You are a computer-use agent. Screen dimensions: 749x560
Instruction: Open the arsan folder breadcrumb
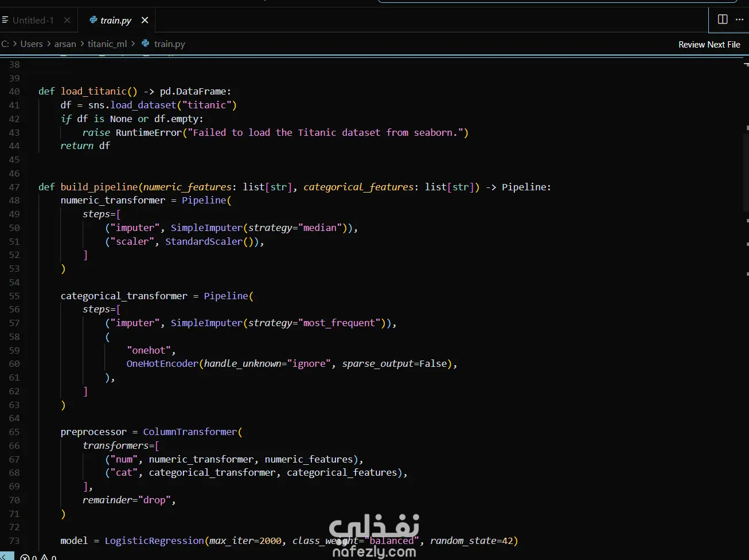click(x=65, y=44)
